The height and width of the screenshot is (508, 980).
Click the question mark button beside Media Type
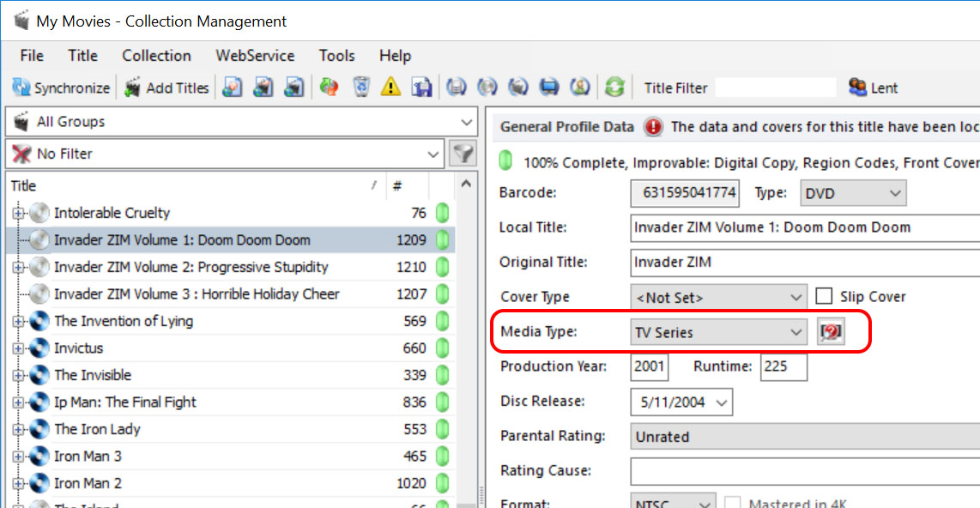tap(831, 331)
